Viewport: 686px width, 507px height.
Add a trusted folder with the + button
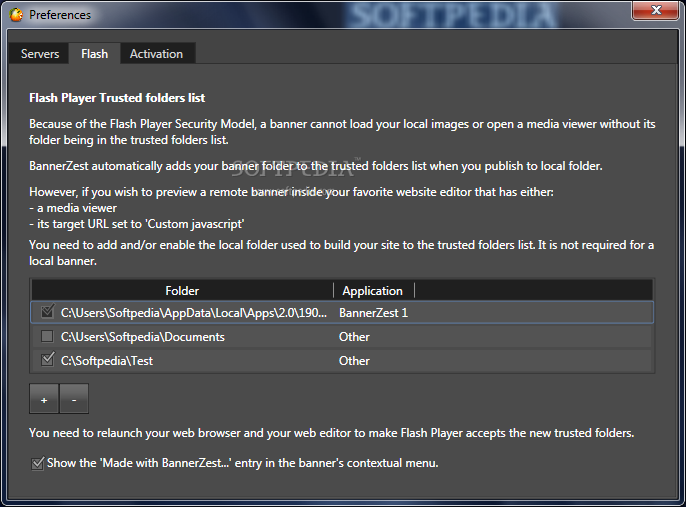tap(44, 399)
